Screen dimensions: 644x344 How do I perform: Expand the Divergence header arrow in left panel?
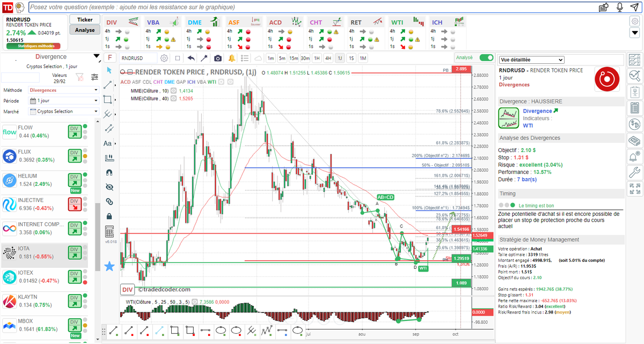97,56
